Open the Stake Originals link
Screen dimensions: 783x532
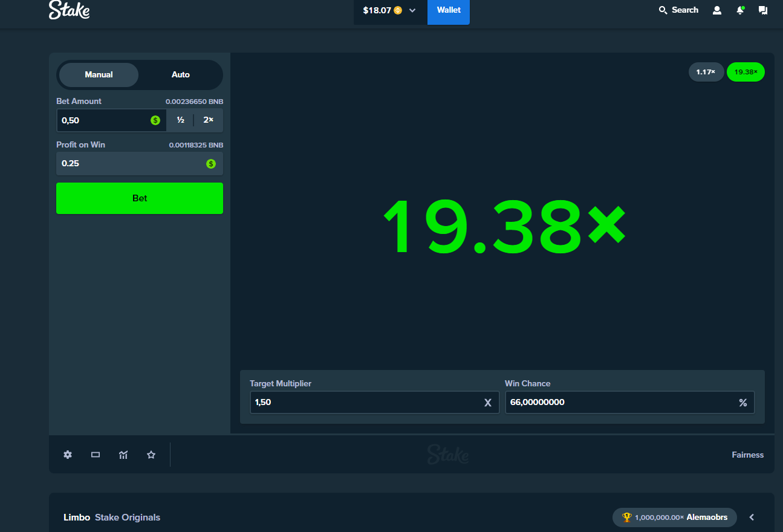coord(128,517)
